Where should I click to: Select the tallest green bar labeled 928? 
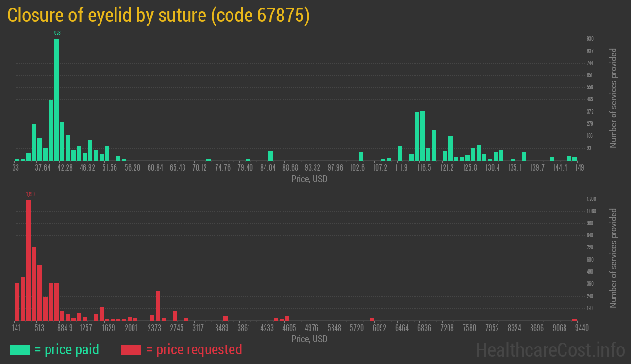[57, 99]
